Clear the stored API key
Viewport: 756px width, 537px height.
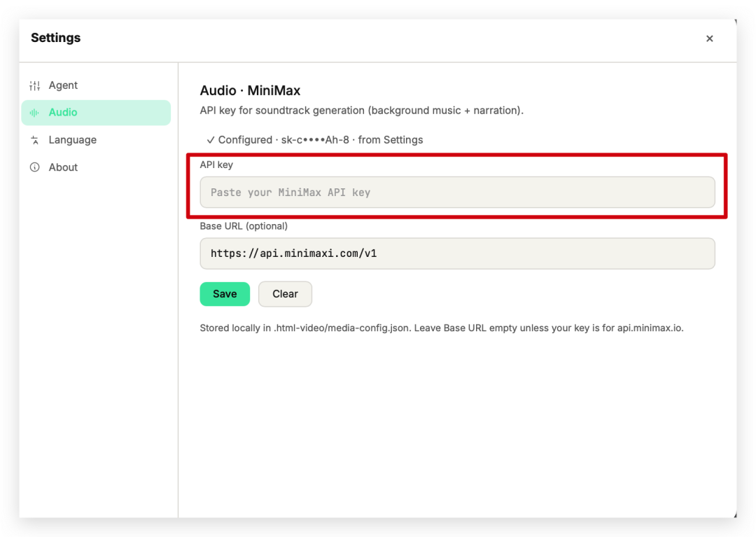[x=285, y=294]
